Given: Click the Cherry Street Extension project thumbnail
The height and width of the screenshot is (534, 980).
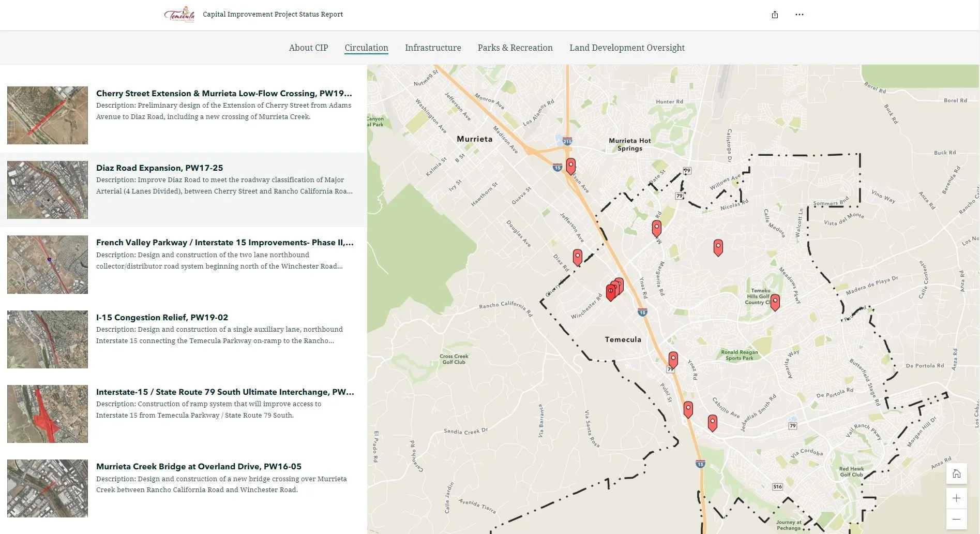Looking at the screenshot, I should pos(47,115).
